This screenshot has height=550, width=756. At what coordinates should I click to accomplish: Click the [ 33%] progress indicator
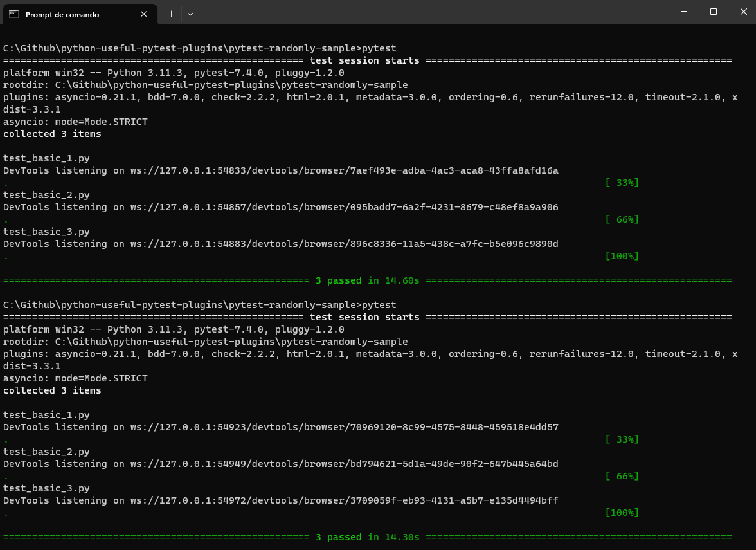pos(622,182)
